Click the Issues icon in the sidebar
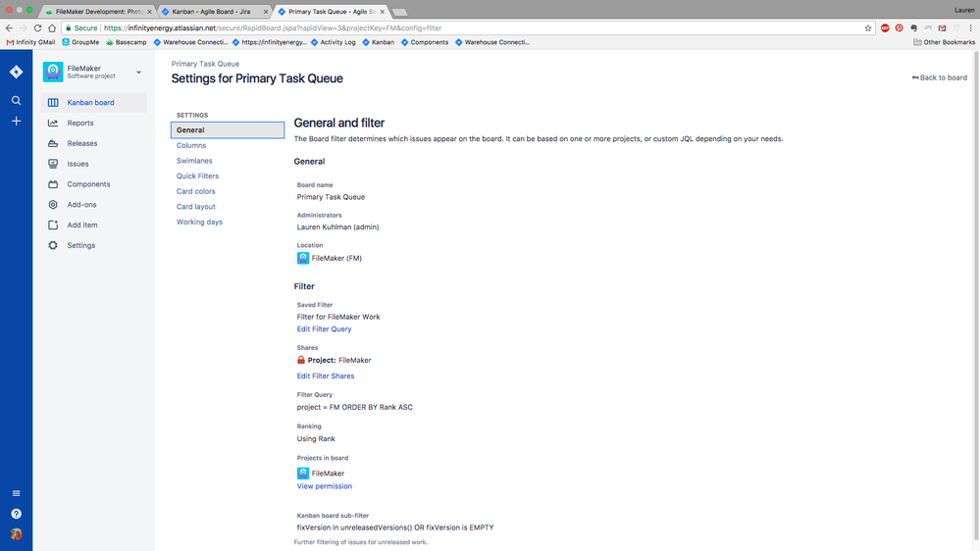The image size is (980, 551). (x=53, y=164)
